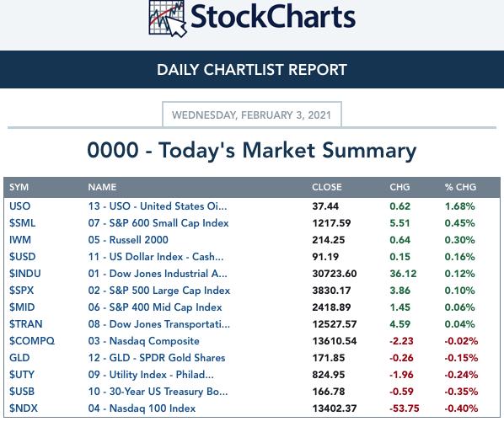Viewport: 504px width, 427px height.
Task: Click the CLOSE column header
Action: [327, 187]
